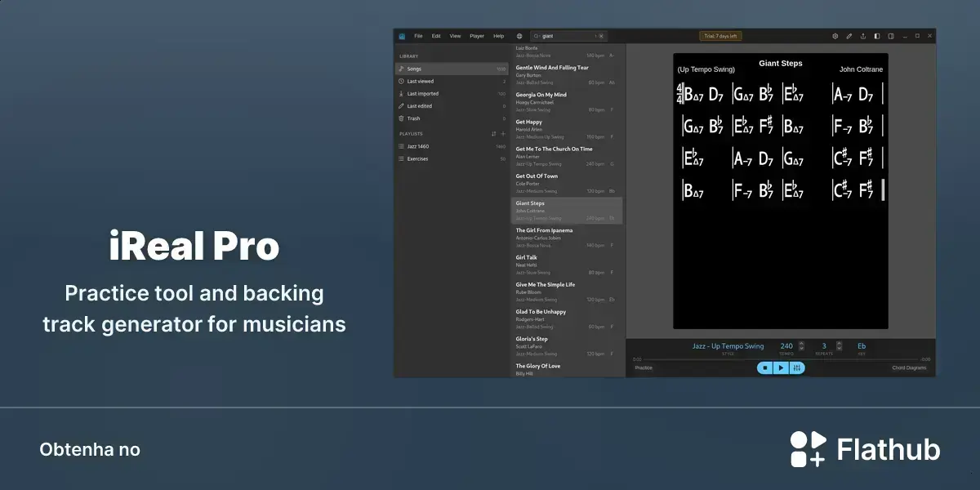Select song Get Out Of Town
Image resolution: width=980 pixels, height=490 pixels.
click(567, 183)
